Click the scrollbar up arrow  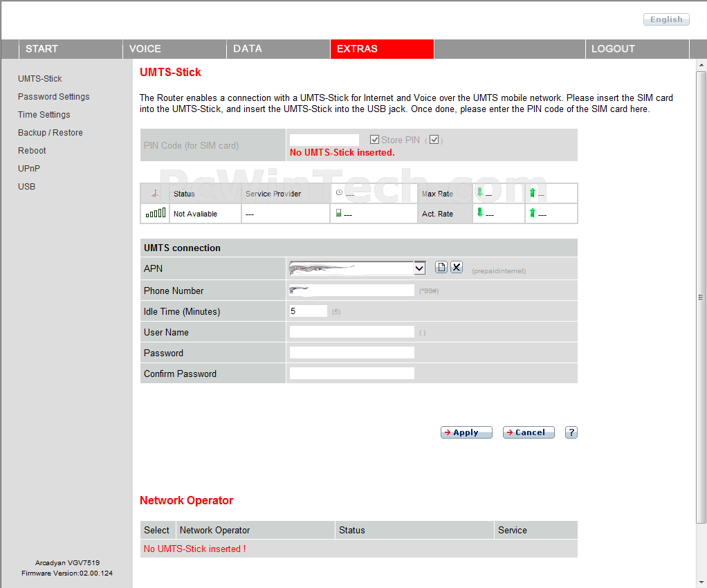click(x=701, y=66)
